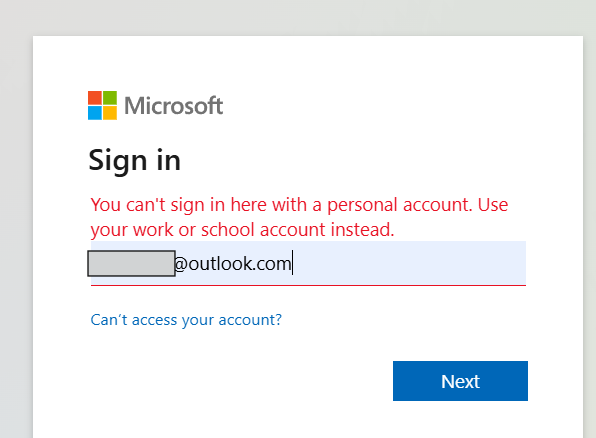The width and height of the screenshot is (596, 438).
Task: Select the personal account error message first line
Action: [299, 205]
